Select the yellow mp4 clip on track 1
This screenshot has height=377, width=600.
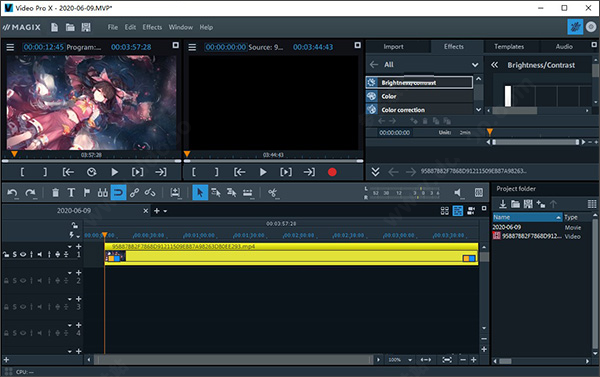291,254
